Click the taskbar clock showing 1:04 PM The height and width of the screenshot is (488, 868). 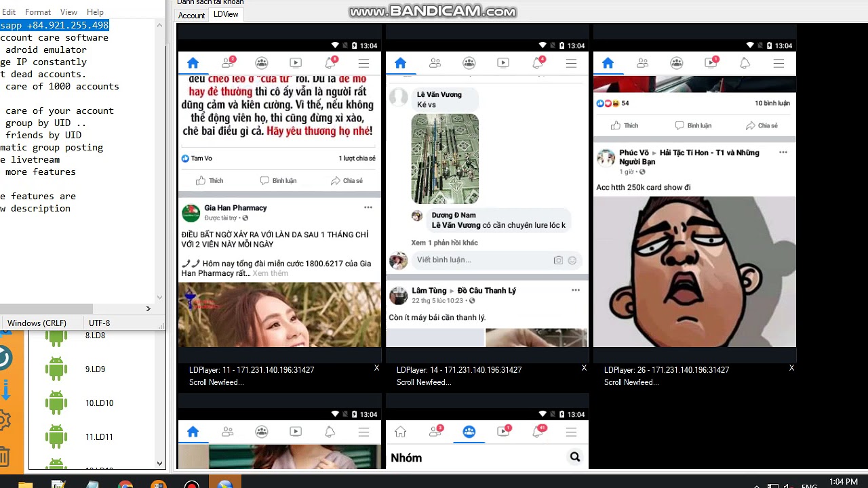844,482
